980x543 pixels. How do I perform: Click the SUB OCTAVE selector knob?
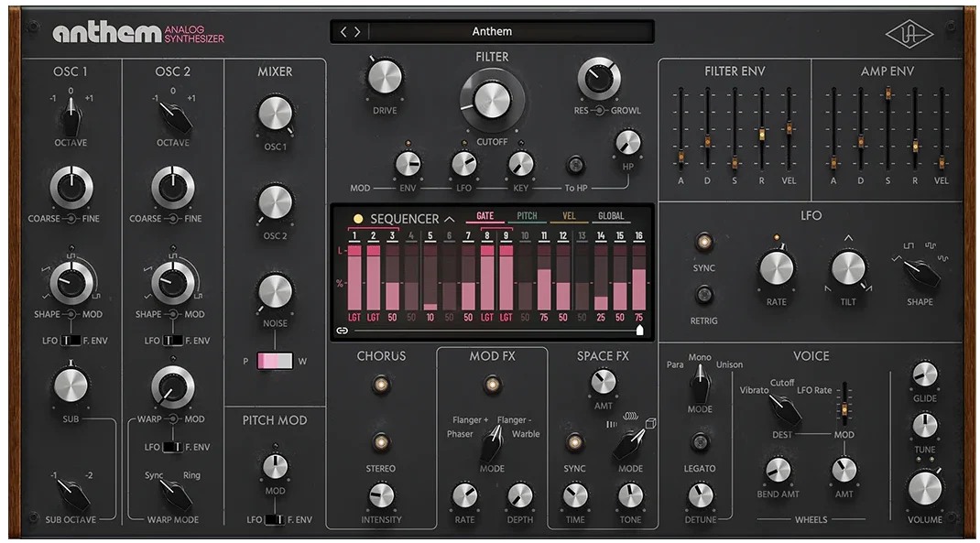73,494
